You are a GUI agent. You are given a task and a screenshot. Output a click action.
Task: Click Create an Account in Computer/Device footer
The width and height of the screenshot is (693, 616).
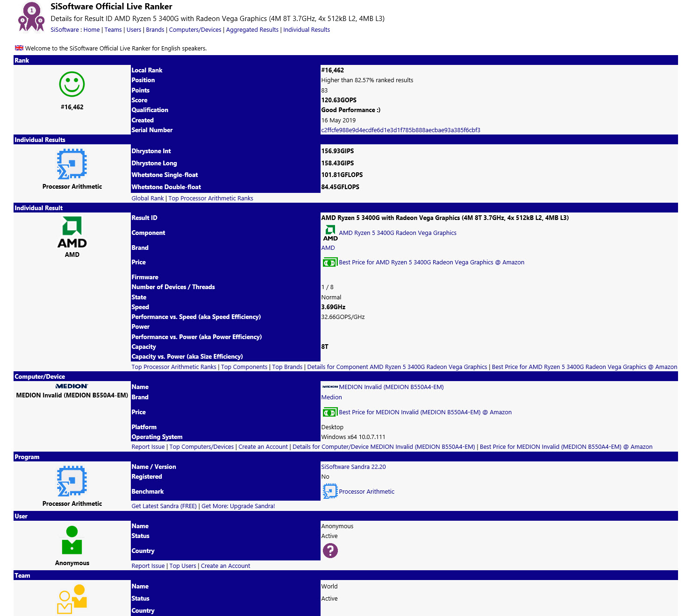coord(263,447)
